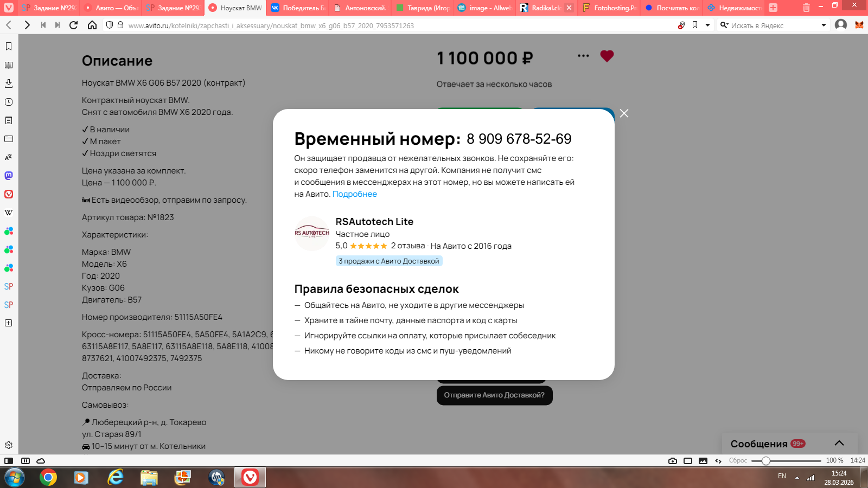Open the sync cloud icon in status bar
868x488 pixels.
coord(41,461)
